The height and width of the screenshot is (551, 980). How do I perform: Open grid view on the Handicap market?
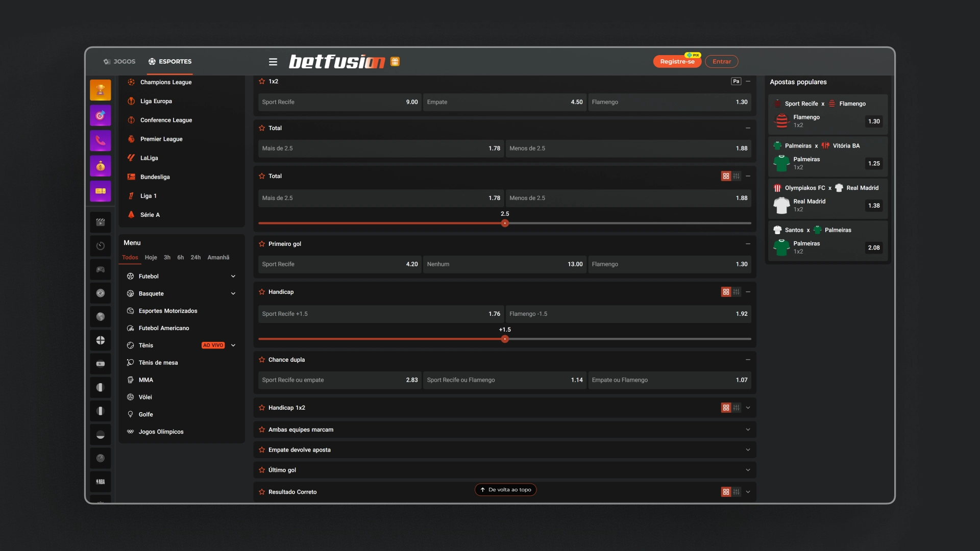[x=726, y=292]
